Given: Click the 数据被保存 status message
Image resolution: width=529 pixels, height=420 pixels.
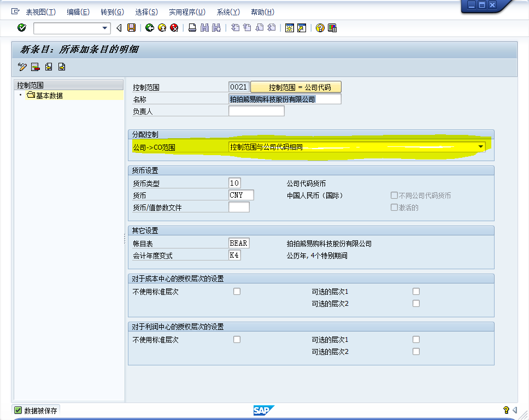Looking at the screenshot, I should 40,411.
